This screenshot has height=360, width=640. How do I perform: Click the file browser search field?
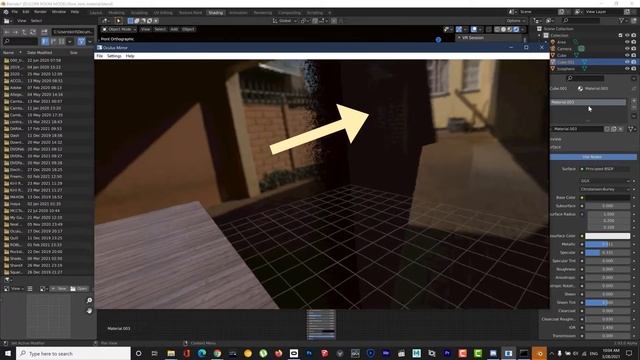pos(20,41)
